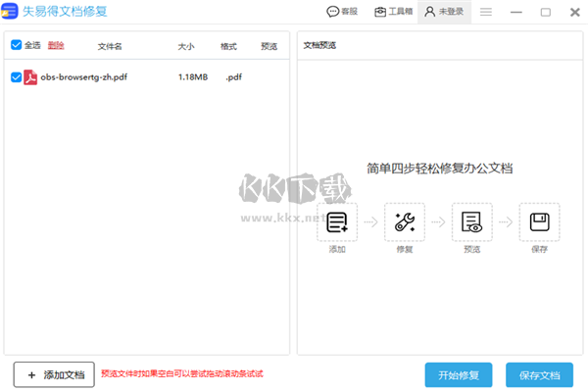588x391 pixels.
Task: Click the 文档预览 panel title
Action: pyautogui.click(x=319, y=45)
